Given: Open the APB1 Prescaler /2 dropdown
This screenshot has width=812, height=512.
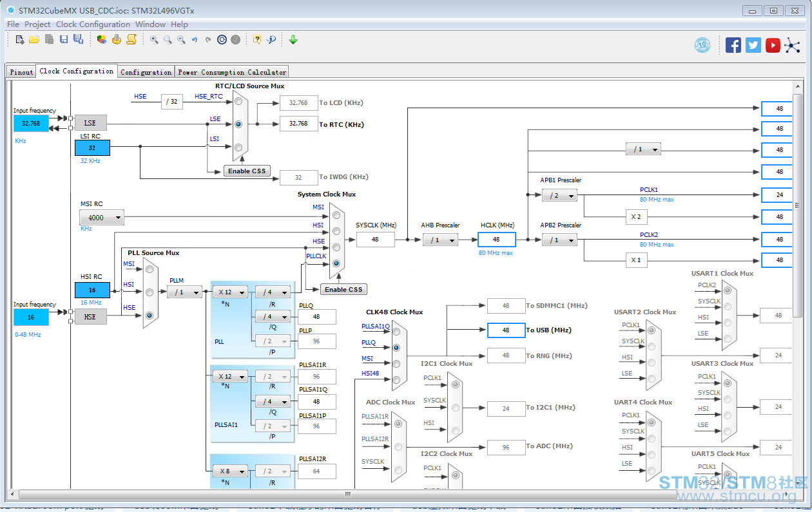Looking at the screenshot, I should (559, 195).
